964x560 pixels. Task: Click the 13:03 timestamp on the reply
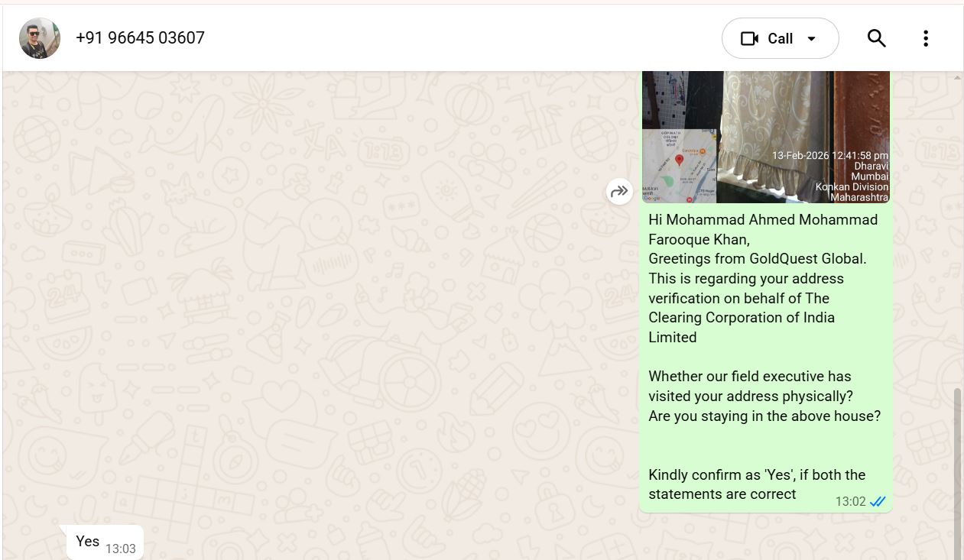(x=120, y=549)
